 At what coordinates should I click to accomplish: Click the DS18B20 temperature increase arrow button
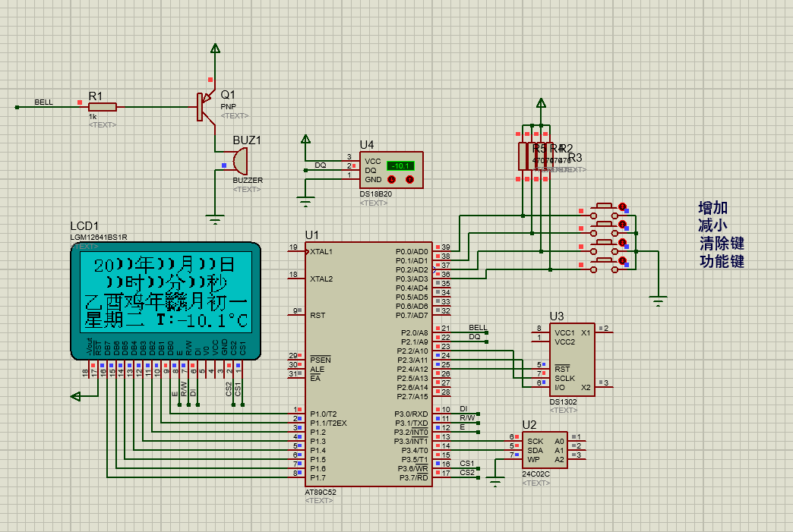[409, 179]
